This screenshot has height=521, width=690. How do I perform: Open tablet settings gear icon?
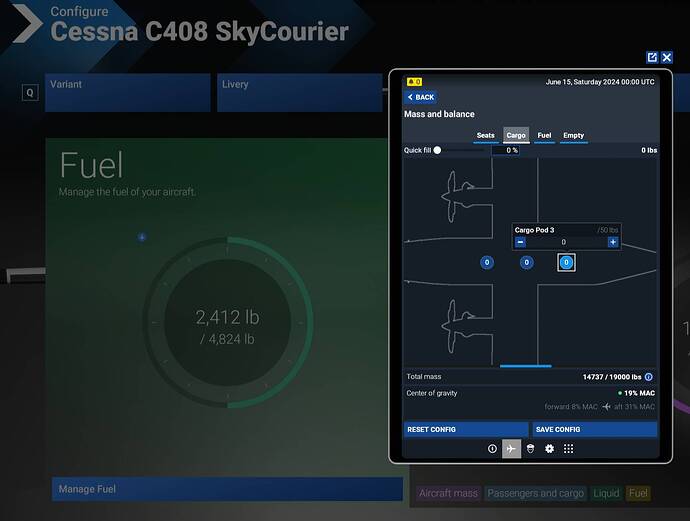click(549, 449)
